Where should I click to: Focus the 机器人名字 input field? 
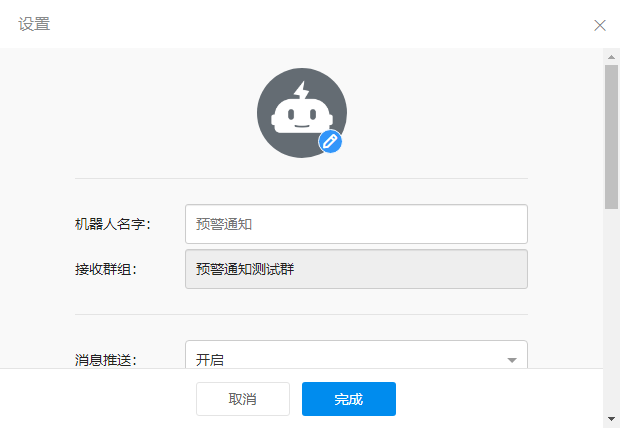(356, 224)
